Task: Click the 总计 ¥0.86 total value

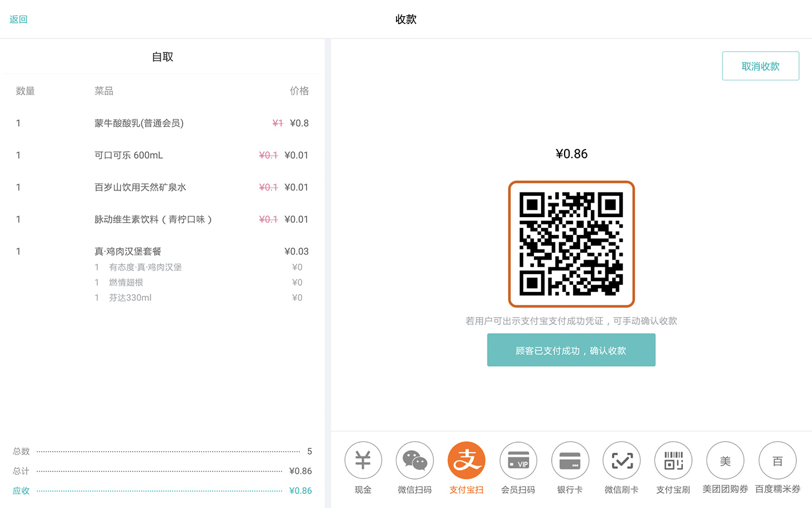Action: (x=300, y=471)
